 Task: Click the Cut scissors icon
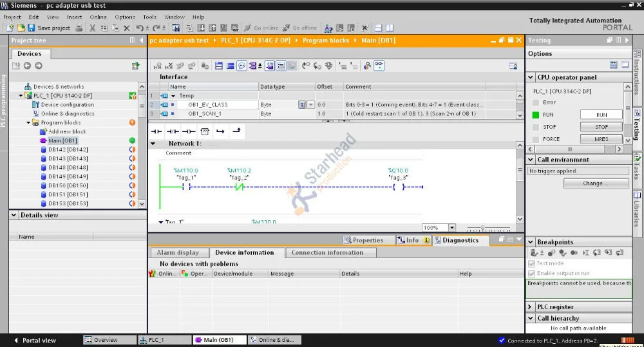point(92,28)
